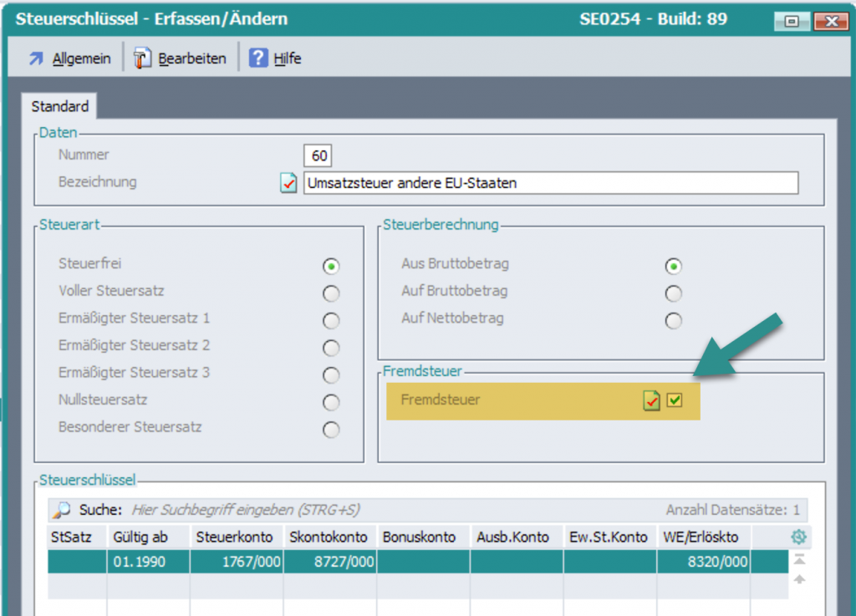The width and height of the screenshot is (856, 616).
Task: Click the magnifier search icon
Action: coord(61,510)
